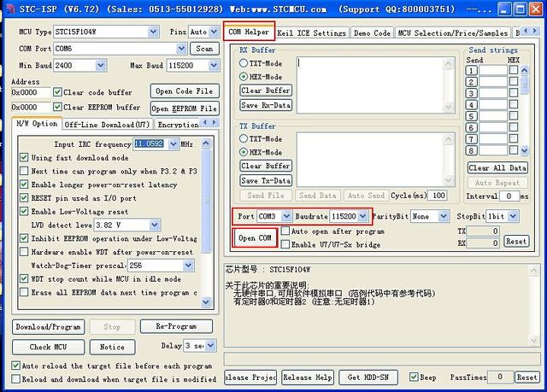Enable U7/U7-Sx bridge checkbox
The height and width of the screenshot is (392, 547).
(285, 244)
